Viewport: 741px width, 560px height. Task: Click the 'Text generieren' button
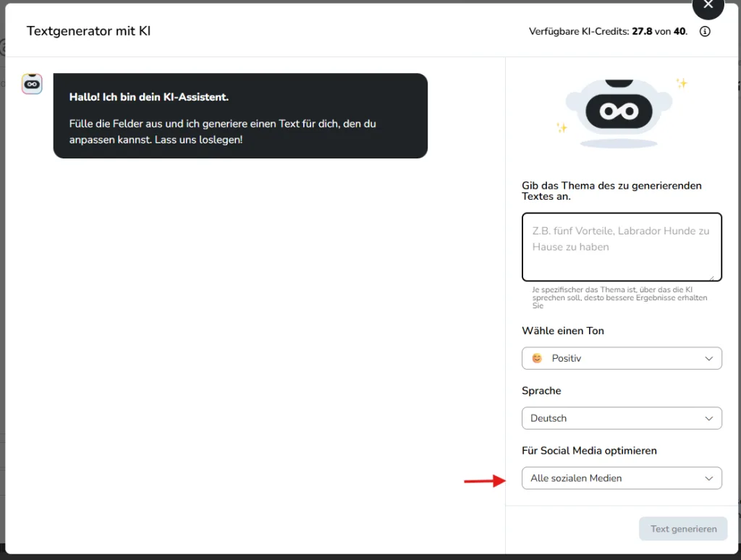point(682,528)
